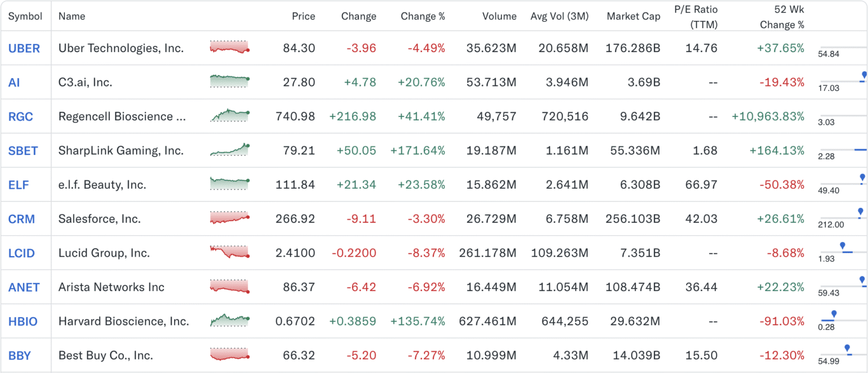Sort the table by Change %
The height and width of the screenshot is (373, 868).
coord(423,16)
